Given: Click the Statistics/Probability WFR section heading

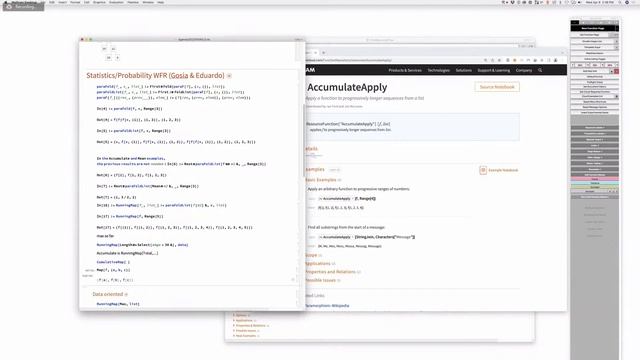Looking at the screenshot, I should (155, 76).
